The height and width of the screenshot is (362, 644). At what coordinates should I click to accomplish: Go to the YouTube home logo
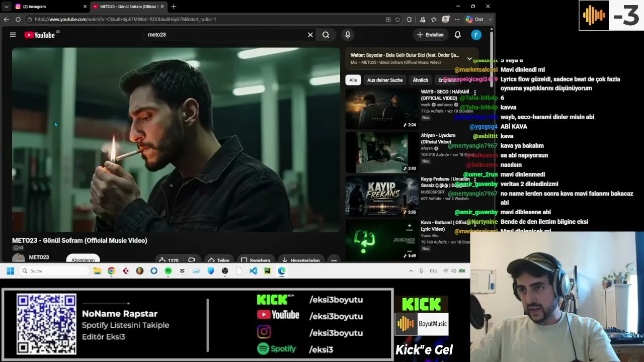pyautogui.click(x=40, y=35)
